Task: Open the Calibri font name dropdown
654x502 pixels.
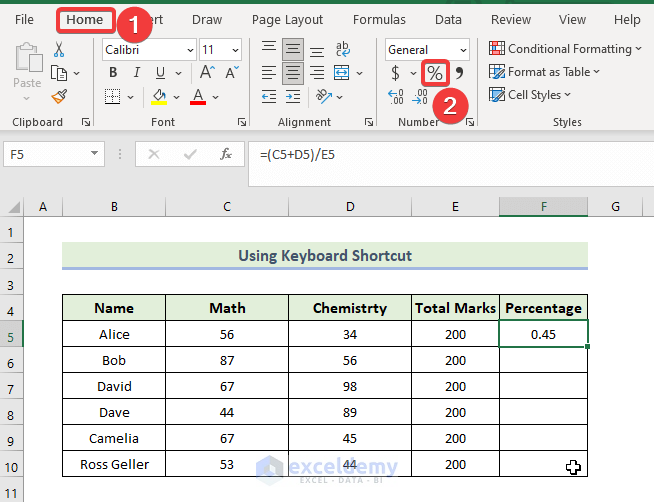Action: coord(188,49)
